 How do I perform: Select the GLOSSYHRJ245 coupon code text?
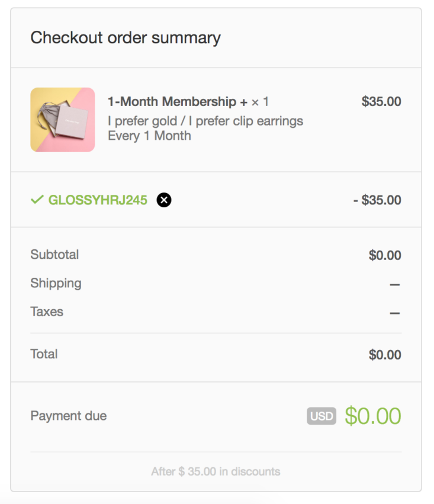[98, 200]
